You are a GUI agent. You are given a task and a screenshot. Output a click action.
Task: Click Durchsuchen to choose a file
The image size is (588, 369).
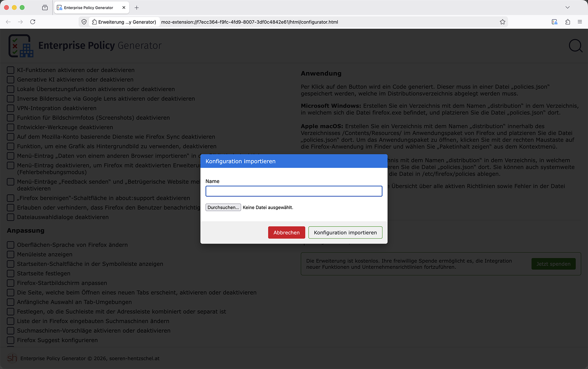tap(223, 207)
